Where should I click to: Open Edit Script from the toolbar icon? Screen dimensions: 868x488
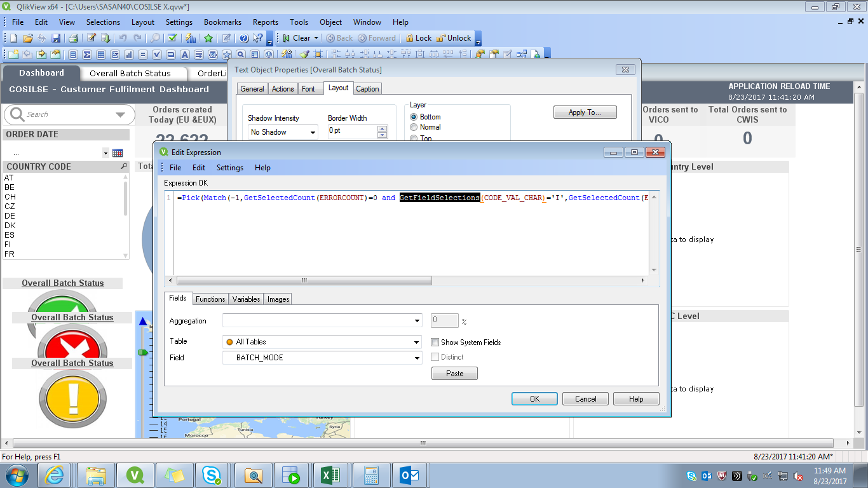92,38
